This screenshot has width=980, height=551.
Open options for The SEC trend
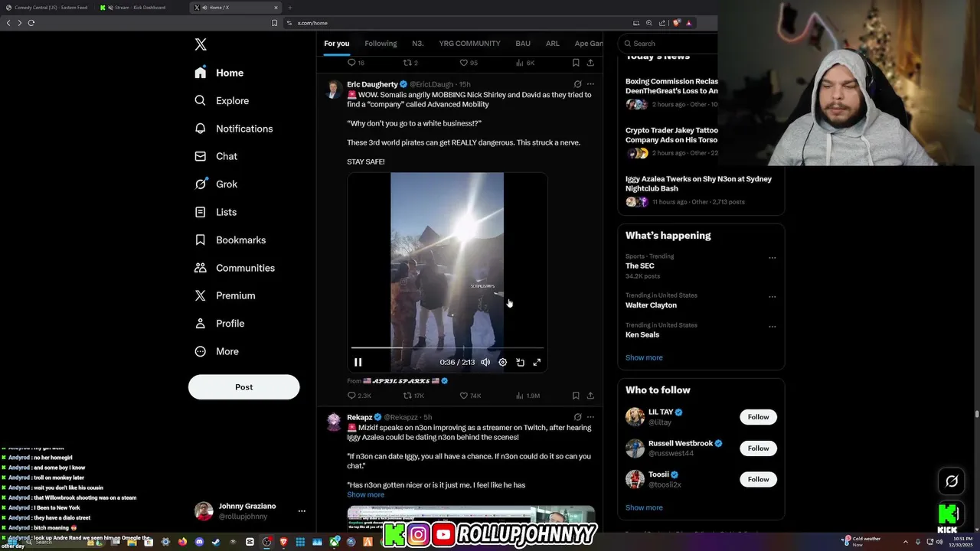(772, 258)
